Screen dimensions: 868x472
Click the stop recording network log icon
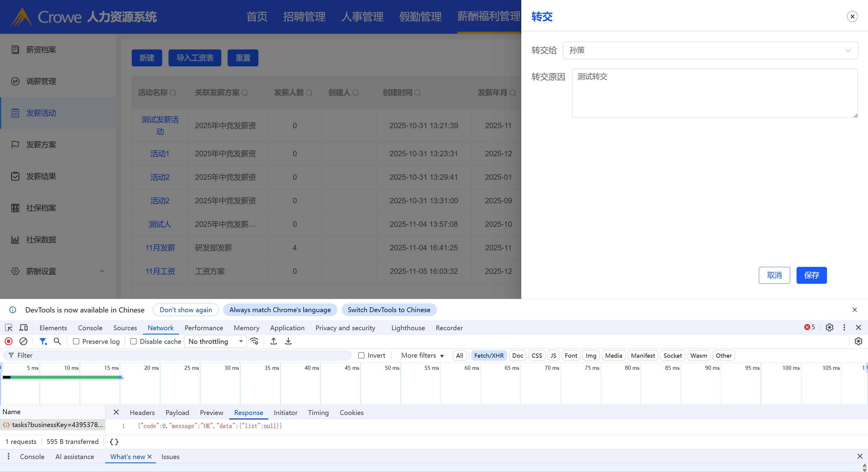[9, 341]
